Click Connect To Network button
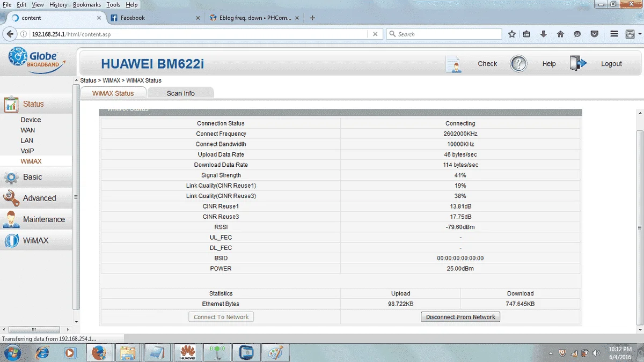 pyautogui.click(x=221, y=317)
